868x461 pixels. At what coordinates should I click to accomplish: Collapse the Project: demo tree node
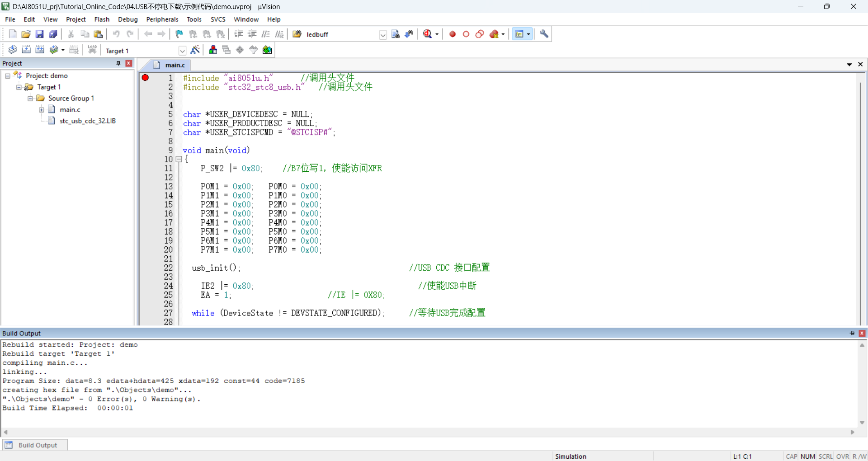pos(8,76)
